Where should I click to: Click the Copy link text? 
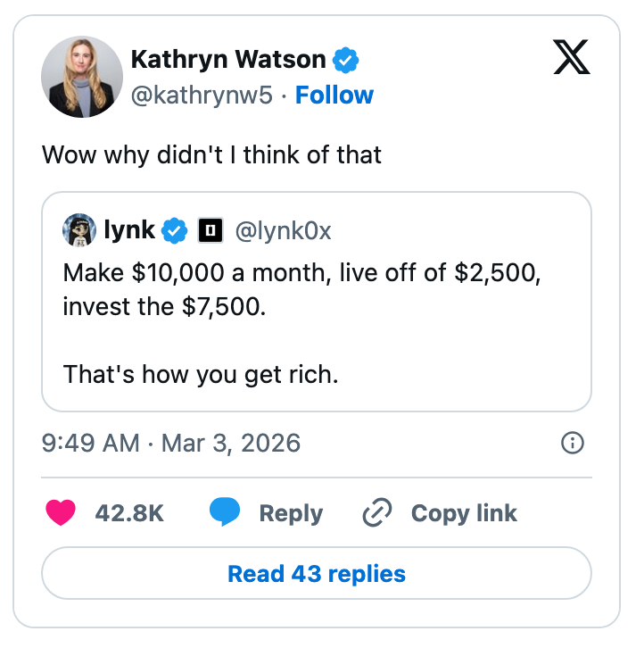[464, 513]
